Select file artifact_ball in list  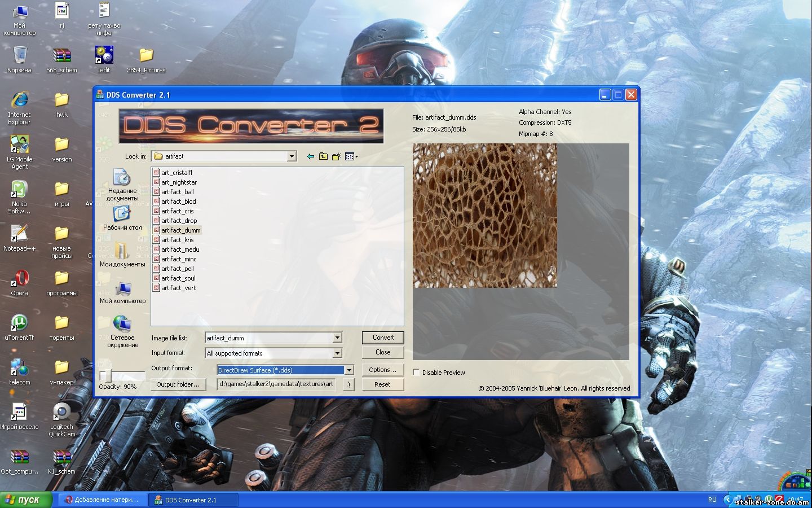tap(173, 192)
